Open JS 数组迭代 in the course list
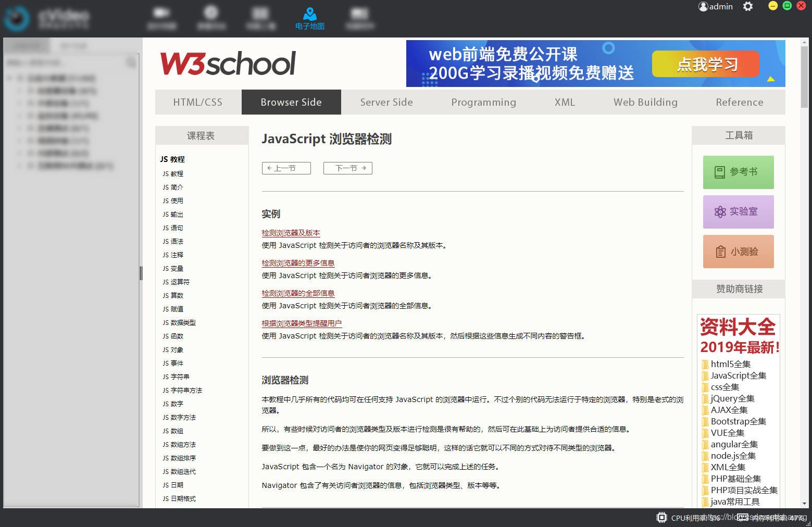812x527 pixels. click(179, 471)
